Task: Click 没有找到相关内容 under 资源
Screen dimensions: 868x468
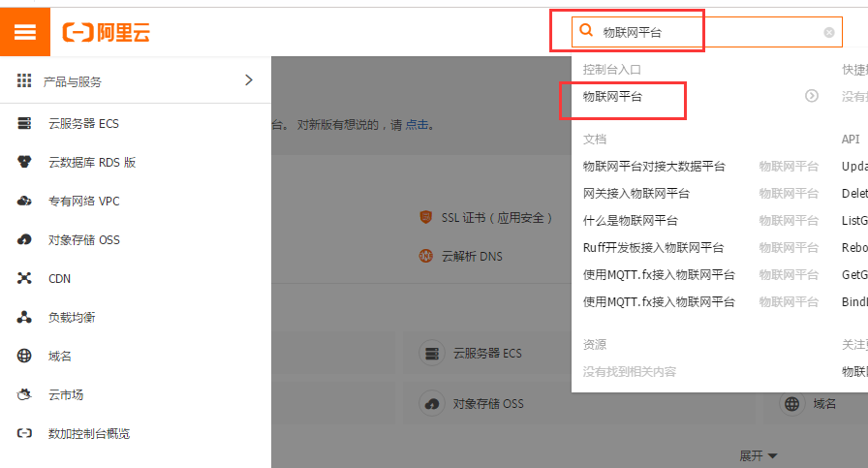Action: coord(630,372)
